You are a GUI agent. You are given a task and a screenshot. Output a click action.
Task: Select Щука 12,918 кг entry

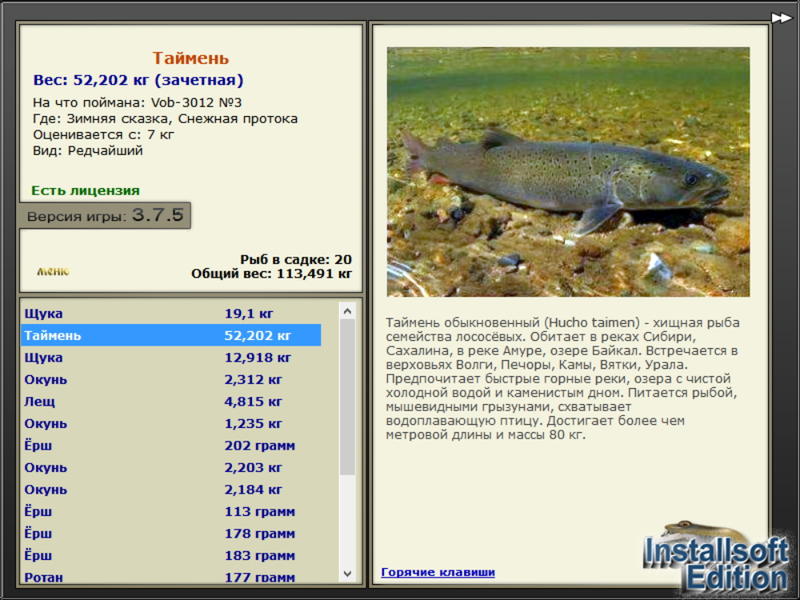[x=171, y=357]
